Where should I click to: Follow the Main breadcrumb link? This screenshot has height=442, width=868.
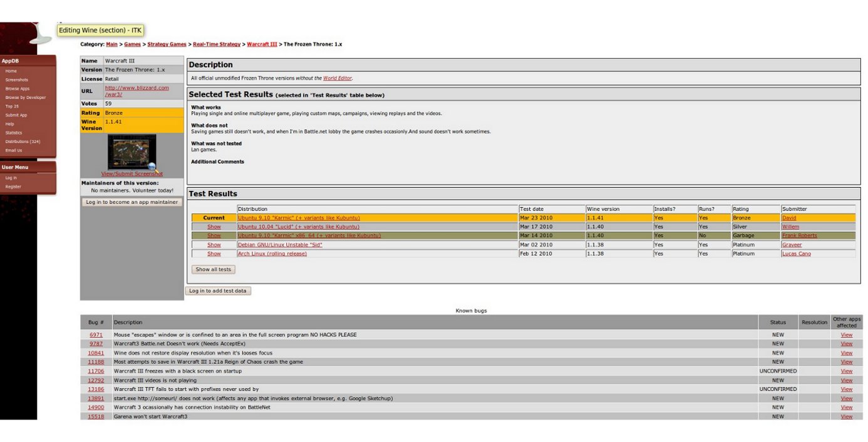[x=111, y=44]
